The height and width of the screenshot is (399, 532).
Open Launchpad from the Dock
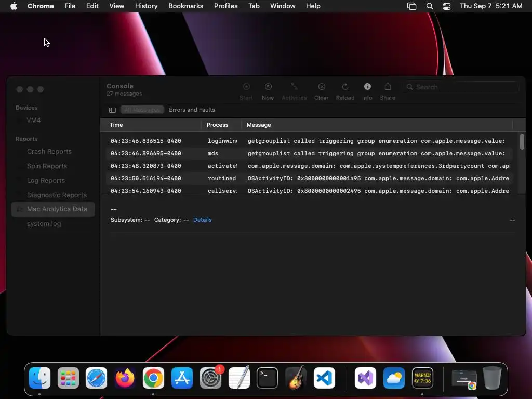pos(68,378)
